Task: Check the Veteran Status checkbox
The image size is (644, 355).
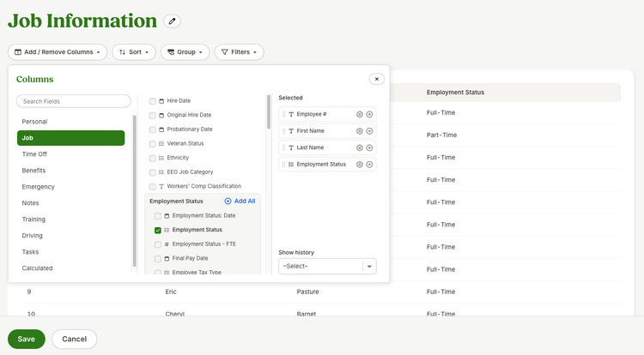Action: point(152,144)
